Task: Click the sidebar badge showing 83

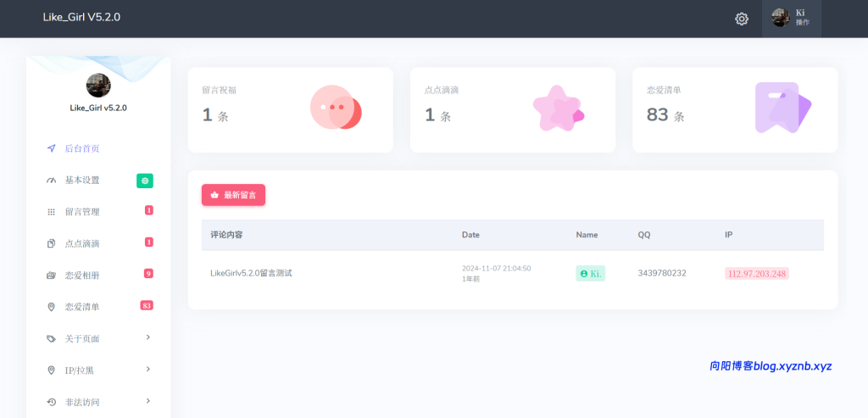Action: [x=147, y=305]
